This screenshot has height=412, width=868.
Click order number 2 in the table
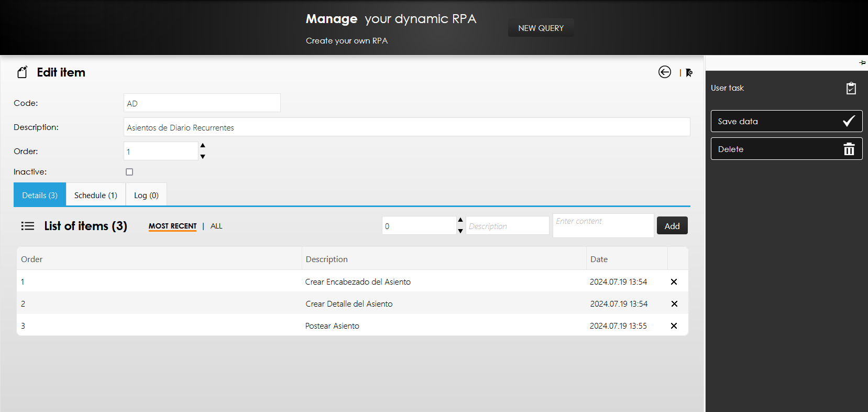click(x=23, y=304)
